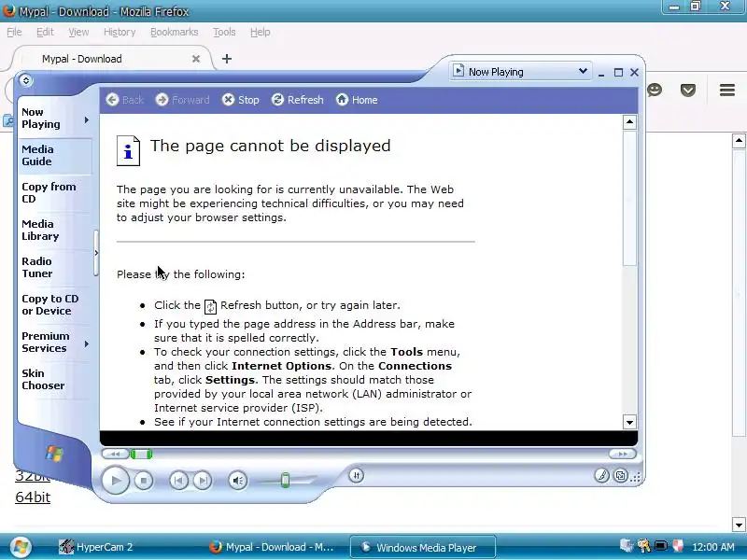The width and height of the screenshot is (747, 560).
Task: Click the rewind button on seek bar
Action: point(115,454)
